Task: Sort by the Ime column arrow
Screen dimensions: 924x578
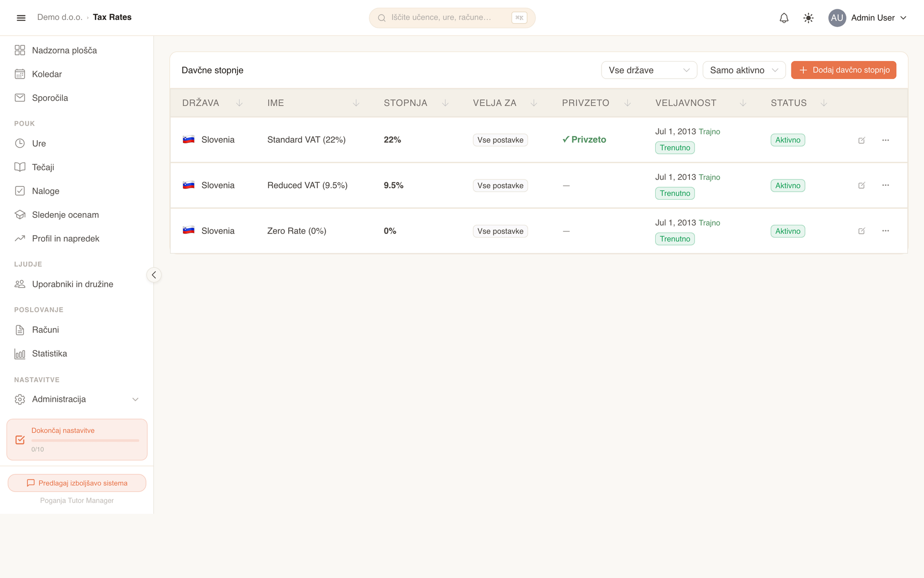Action: [x=356, y=103]
